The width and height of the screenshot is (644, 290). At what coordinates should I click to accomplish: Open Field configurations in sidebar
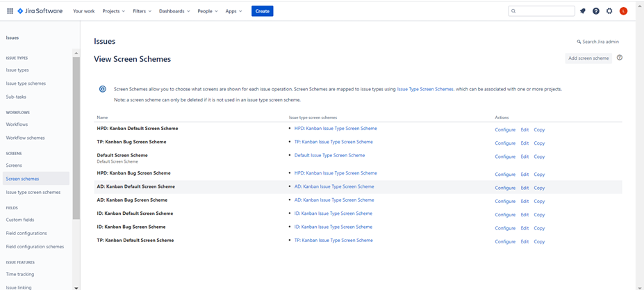point(26,233)
